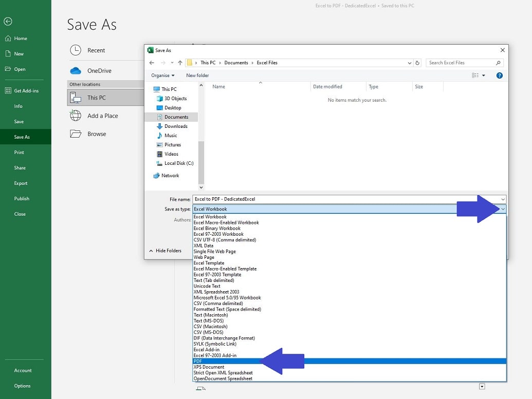Open the Save as type dropdown
Image resolution: width=532 pixels, height=399 pixels.
503,209
